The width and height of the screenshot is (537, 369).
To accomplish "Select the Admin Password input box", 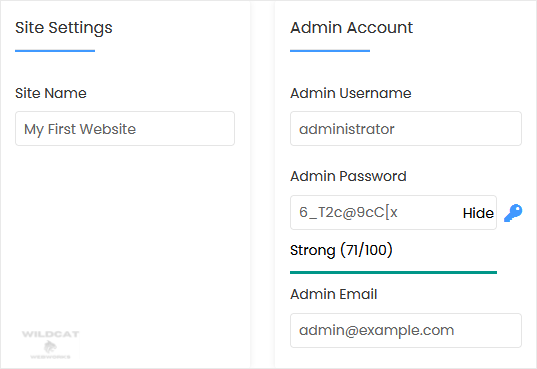I will (x=393, y=212).
